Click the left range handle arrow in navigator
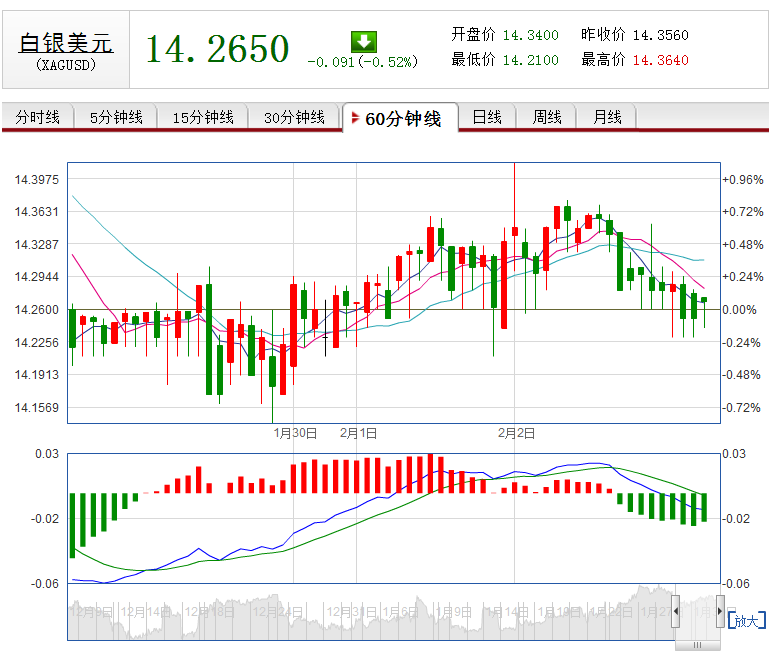774x654 pixels. tap(676, 609)
